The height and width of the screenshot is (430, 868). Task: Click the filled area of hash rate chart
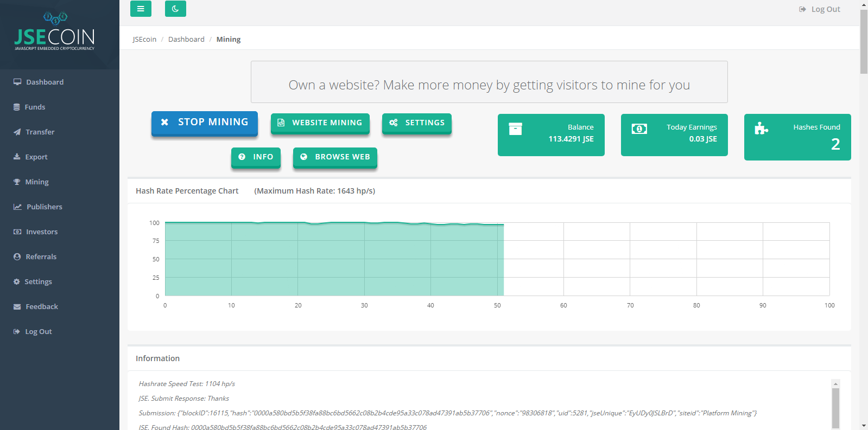pos(334,259)
